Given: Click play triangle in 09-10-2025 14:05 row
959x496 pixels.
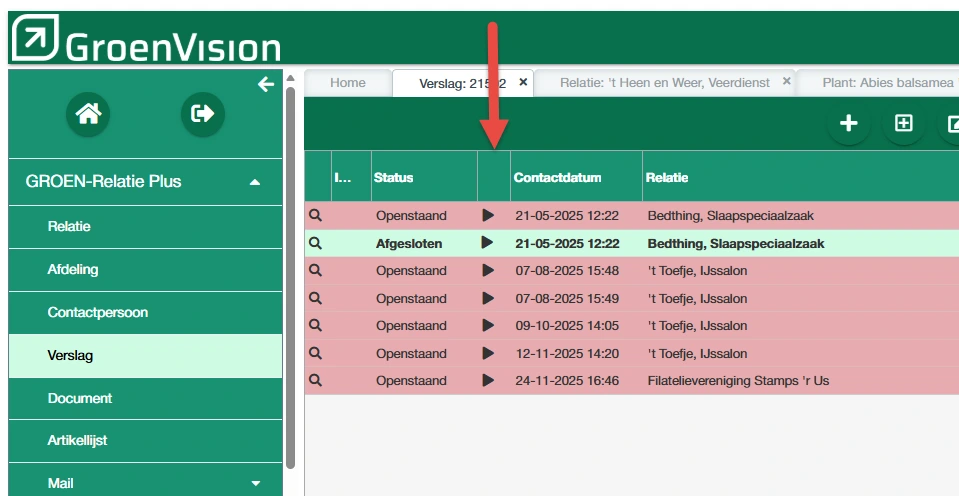Looking at the screenshot, I should tap(487, 325).
